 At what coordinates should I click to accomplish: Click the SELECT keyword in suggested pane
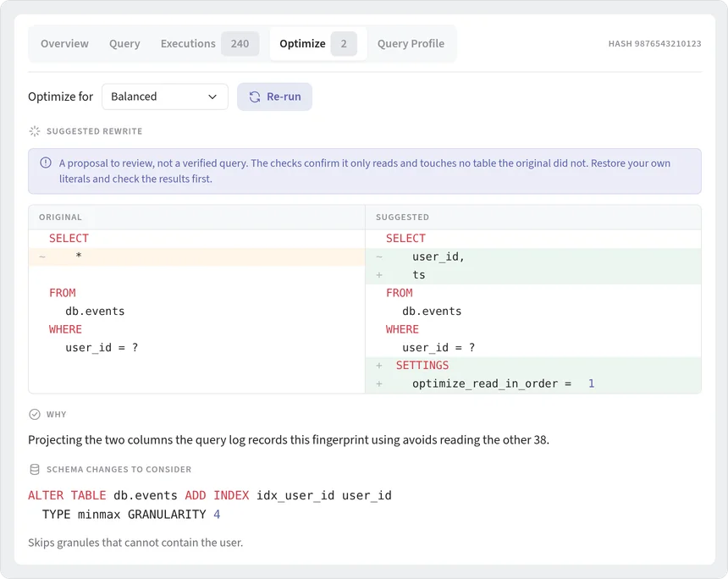click(x=405, y=238)
